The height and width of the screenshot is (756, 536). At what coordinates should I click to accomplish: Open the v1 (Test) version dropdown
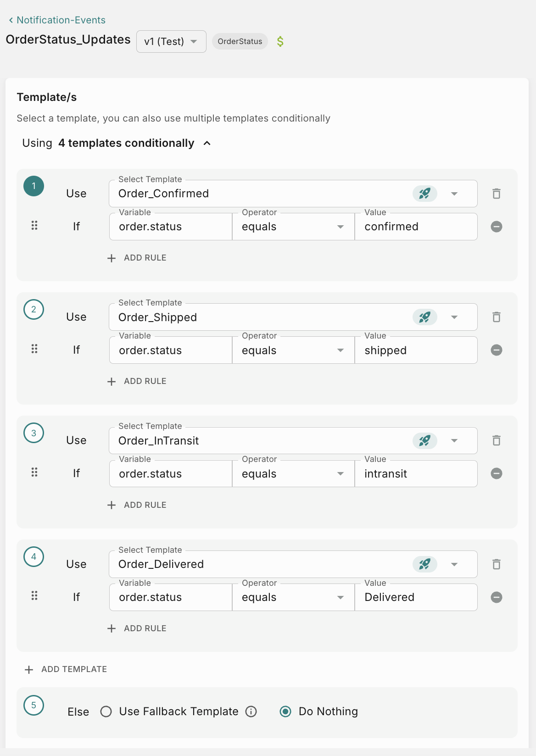point(171,42)
